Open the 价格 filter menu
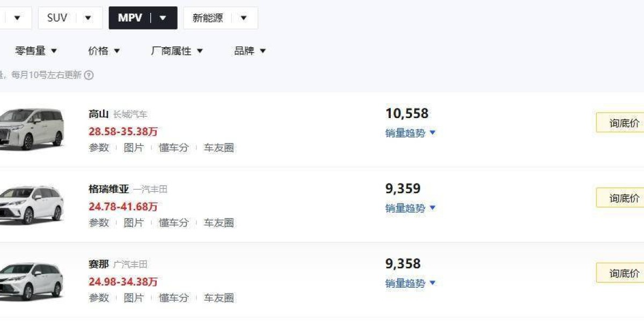Image resolution: width=644 pixels, height=322 pixels. coord(104,51)
